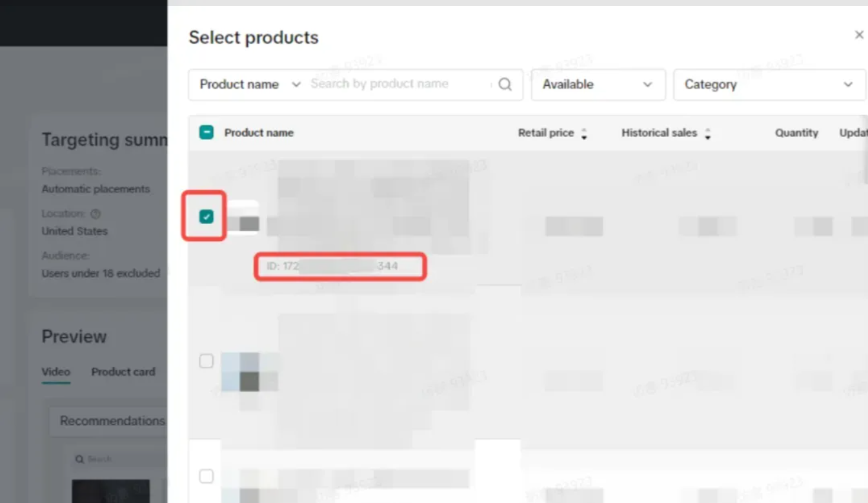This screenshot has width=868, height=503.
Task: Click the first product thumbnail
Action: tap(243, 218)
